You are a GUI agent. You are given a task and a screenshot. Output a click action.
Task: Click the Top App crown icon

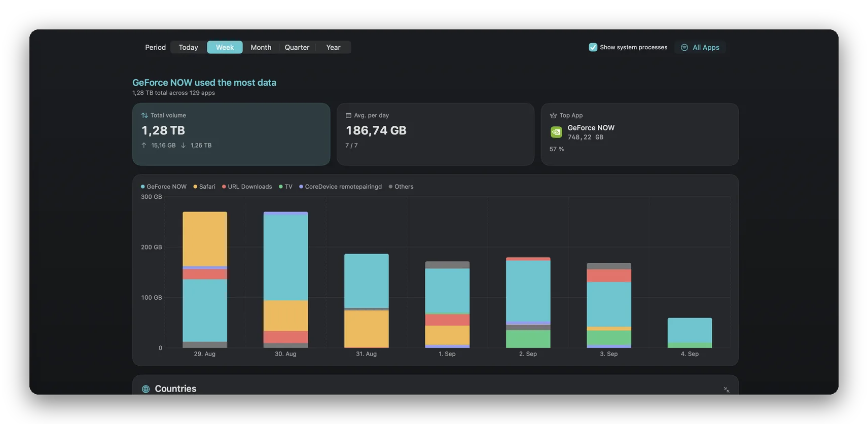pyautogui.click(x=553, y=115)
